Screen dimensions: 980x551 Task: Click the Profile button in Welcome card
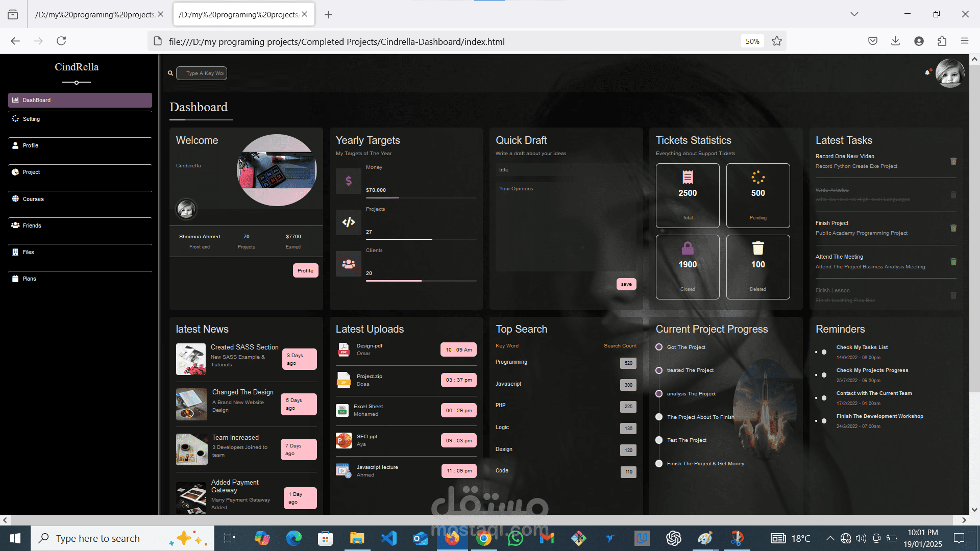click(x=305, y=270)
